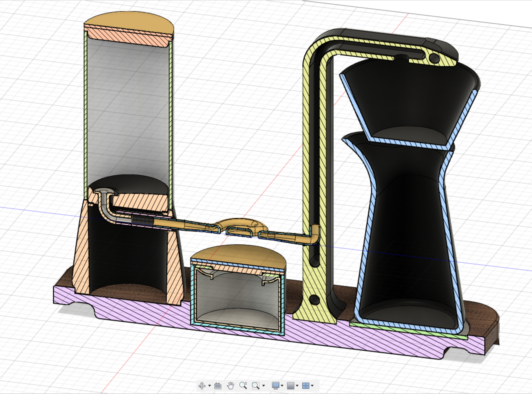Open the Zoom Window dropdown arrow
532x394 pixels.
264,386
